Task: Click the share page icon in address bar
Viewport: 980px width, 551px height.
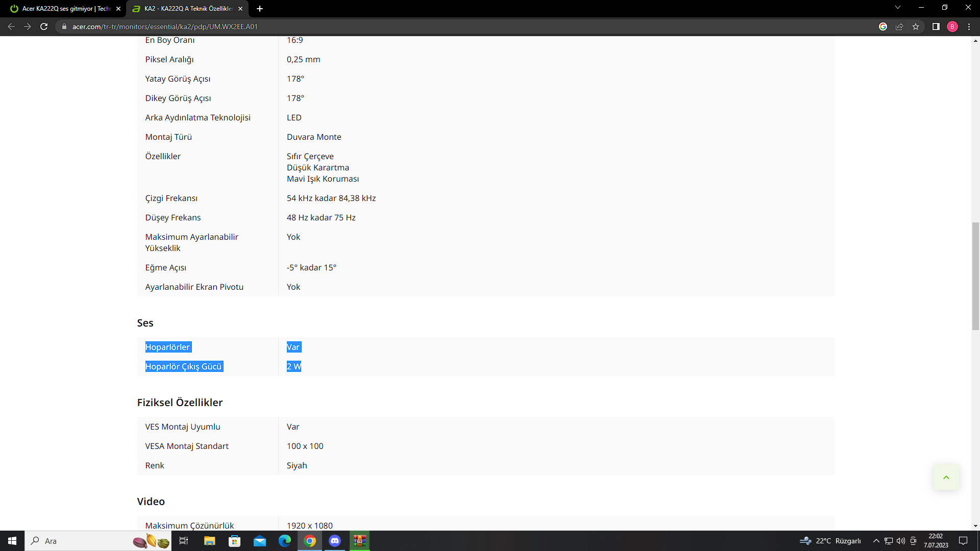Action: [x=899, y=27]
